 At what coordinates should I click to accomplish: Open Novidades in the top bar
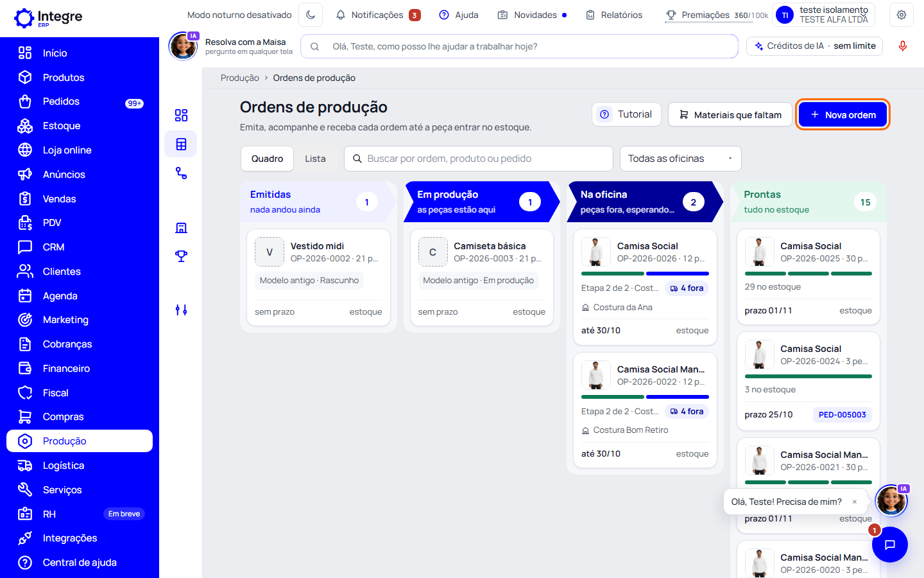click(532, 15)
